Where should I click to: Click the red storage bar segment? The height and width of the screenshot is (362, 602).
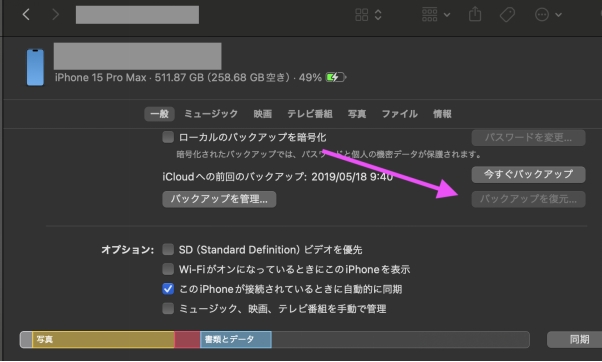pos(187,339)
